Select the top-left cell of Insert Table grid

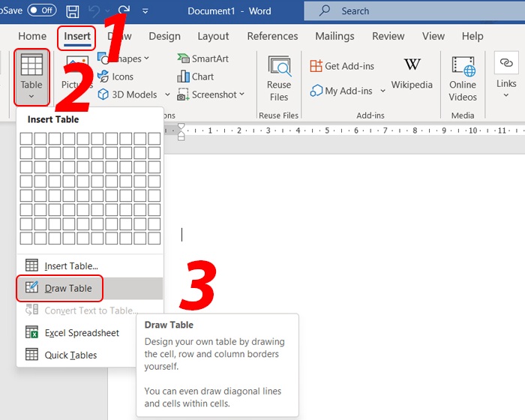[x=26, y=138]
